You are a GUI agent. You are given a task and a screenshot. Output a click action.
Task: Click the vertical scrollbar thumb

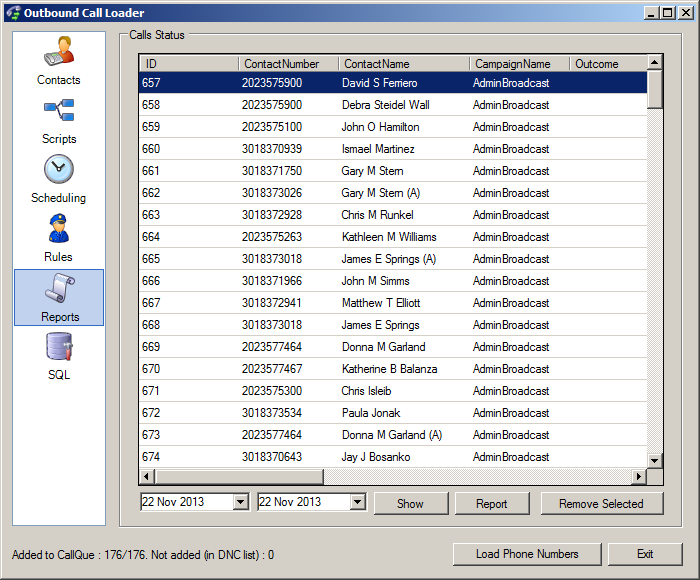654,89
